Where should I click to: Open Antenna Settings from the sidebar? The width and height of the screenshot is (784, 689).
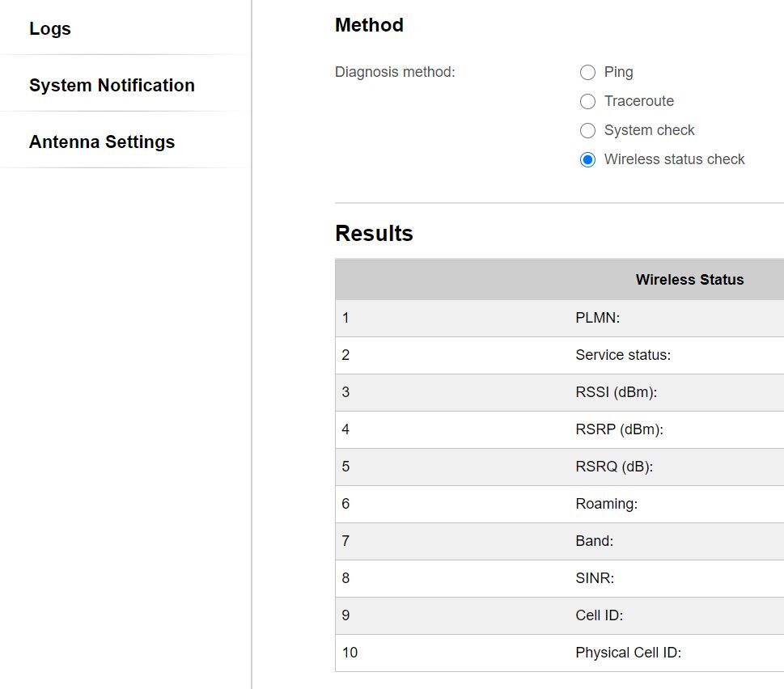(102, 142)
